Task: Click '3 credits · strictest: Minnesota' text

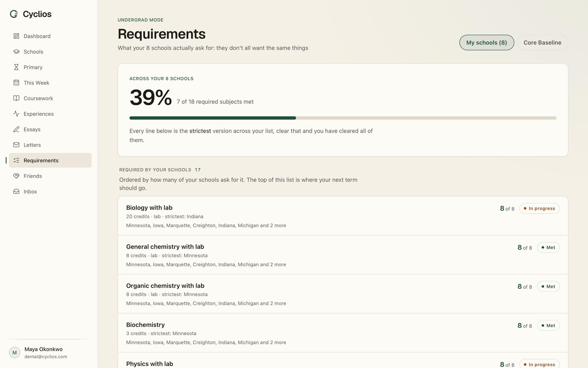Action: click(x=161, y=333)
